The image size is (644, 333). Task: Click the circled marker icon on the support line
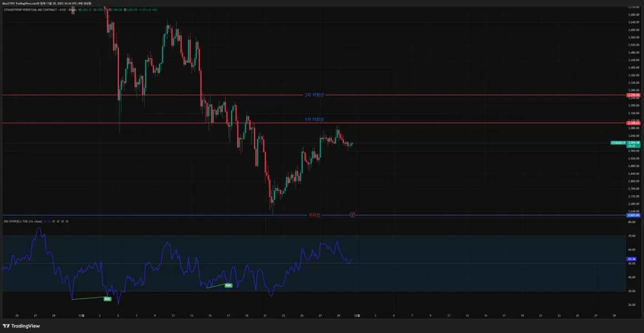pos(352,214)
